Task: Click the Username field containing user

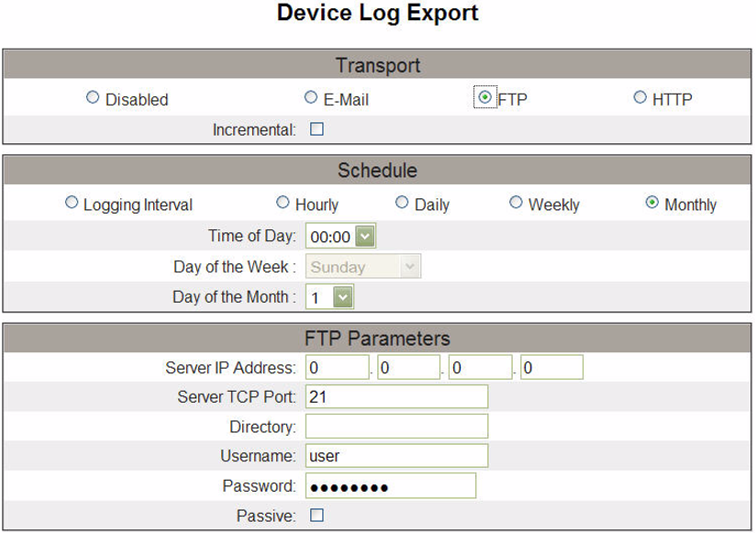Action: [x=396, y=456]
